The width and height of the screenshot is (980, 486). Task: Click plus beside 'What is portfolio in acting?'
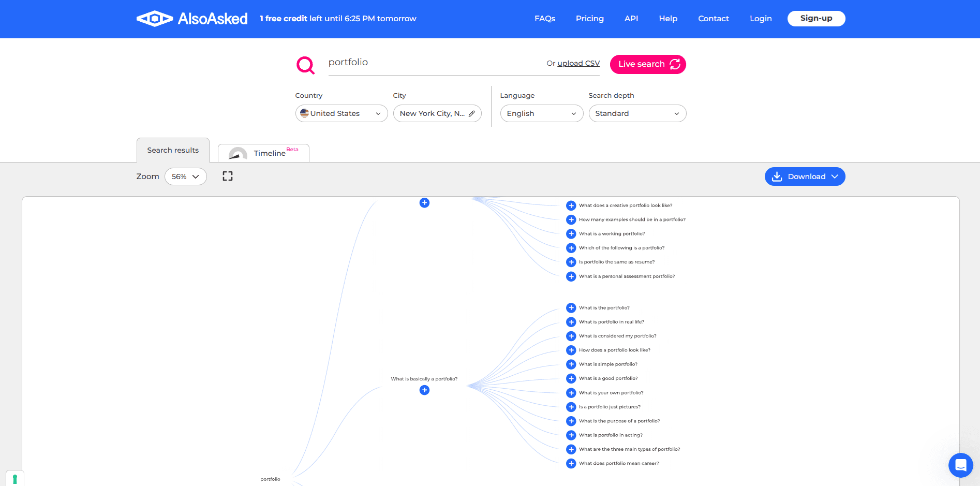pyautogui.click(x=571, y=435)
